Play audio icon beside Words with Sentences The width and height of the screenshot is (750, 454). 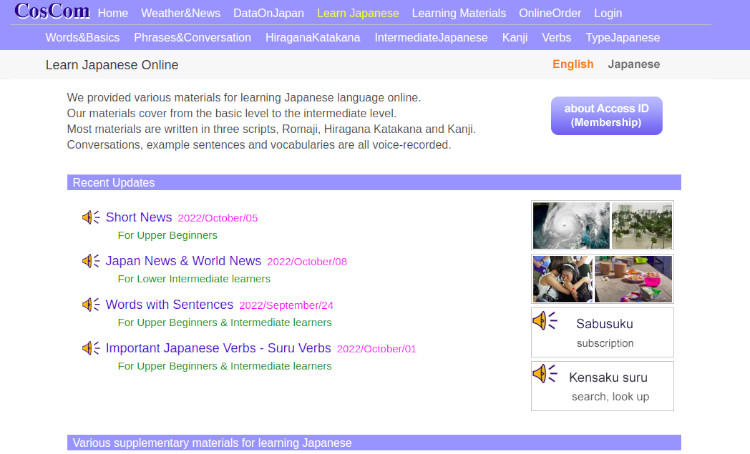click(x=90, y=304)
